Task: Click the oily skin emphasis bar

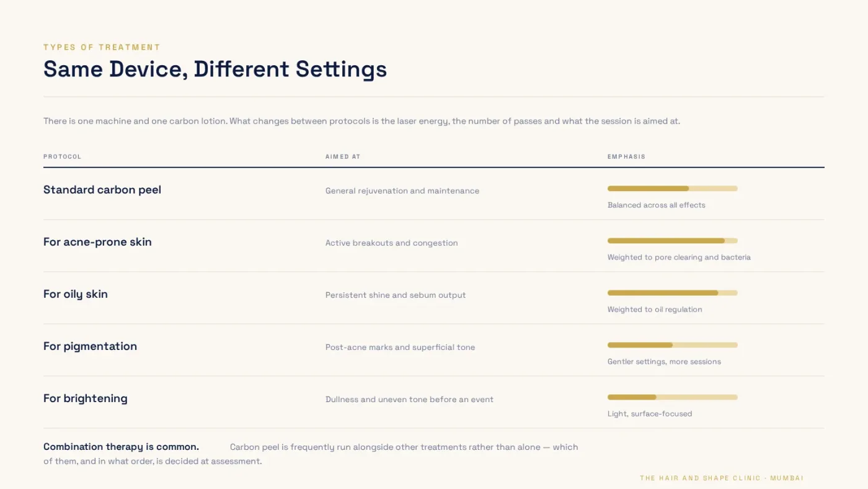Action: pyautogui.click(x=672, y=293)
